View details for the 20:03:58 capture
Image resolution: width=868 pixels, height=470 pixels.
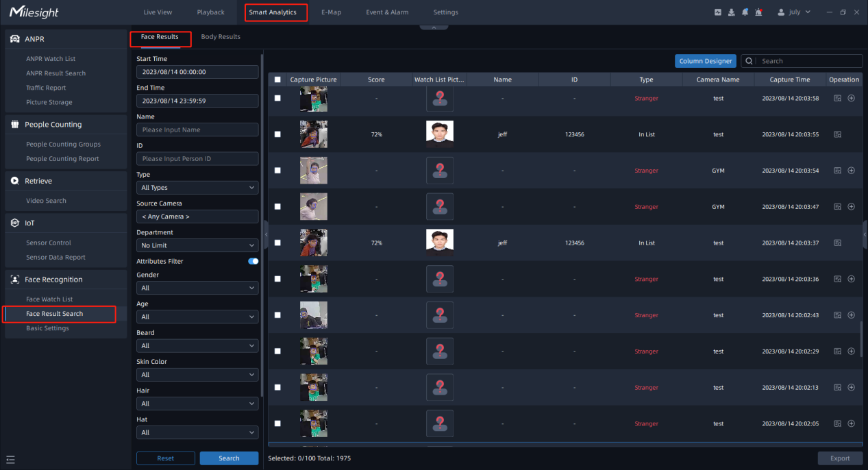tap(837, 98)
